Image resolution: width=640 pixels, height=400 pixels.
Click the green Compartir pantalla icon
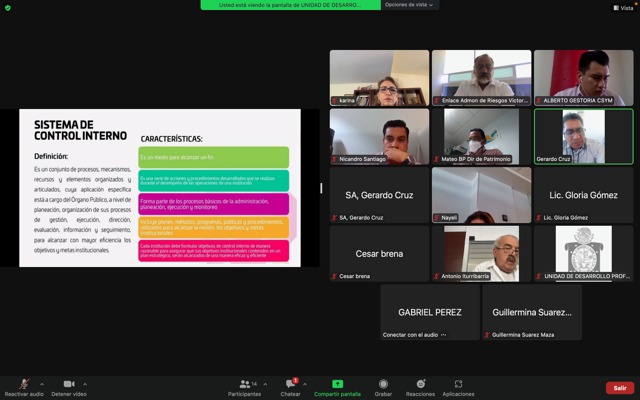pyautogui.click(x=337, y=384)
